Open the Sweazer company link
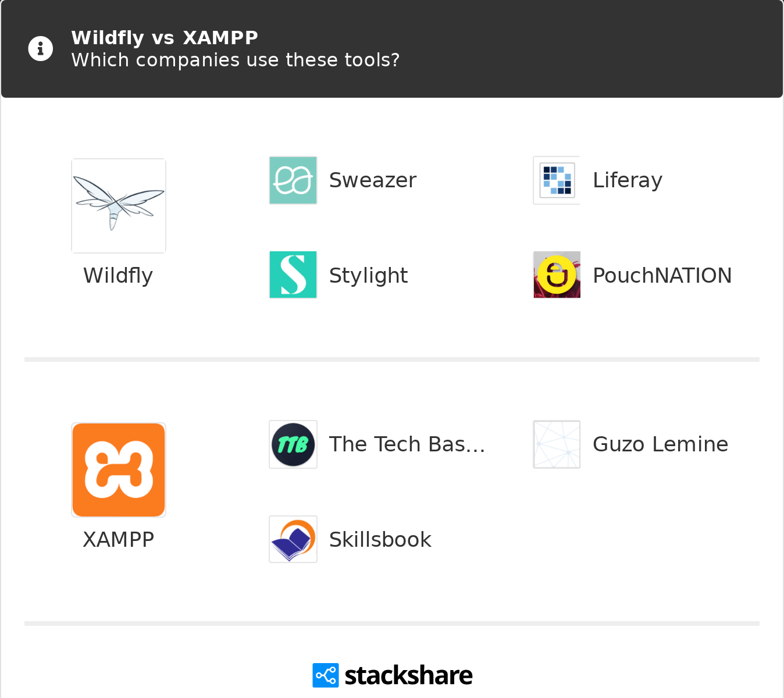This screenshot has width=784, height=698. [x=373, y=180]
